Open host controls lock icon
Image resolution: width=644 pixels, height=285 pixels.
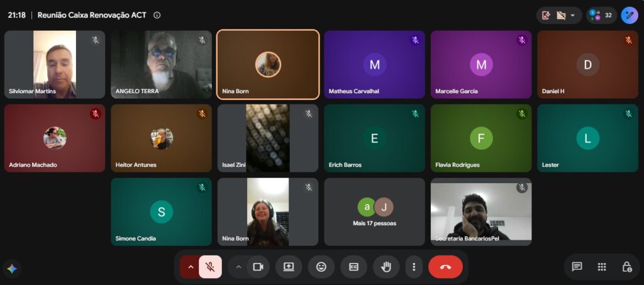[x=627, y=267]
